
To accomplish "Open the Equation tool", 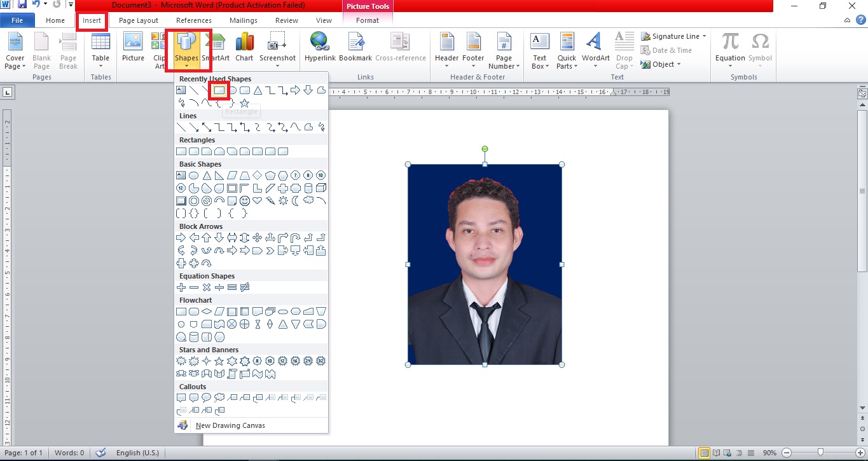I will (729, 50).
